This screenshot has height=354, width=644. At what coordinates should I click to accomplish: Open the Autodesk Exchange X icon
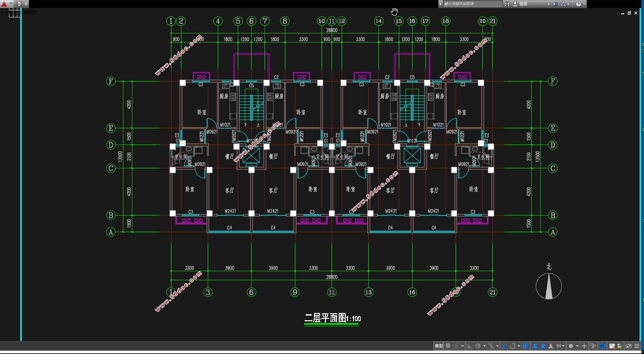[x=555, y=4]
